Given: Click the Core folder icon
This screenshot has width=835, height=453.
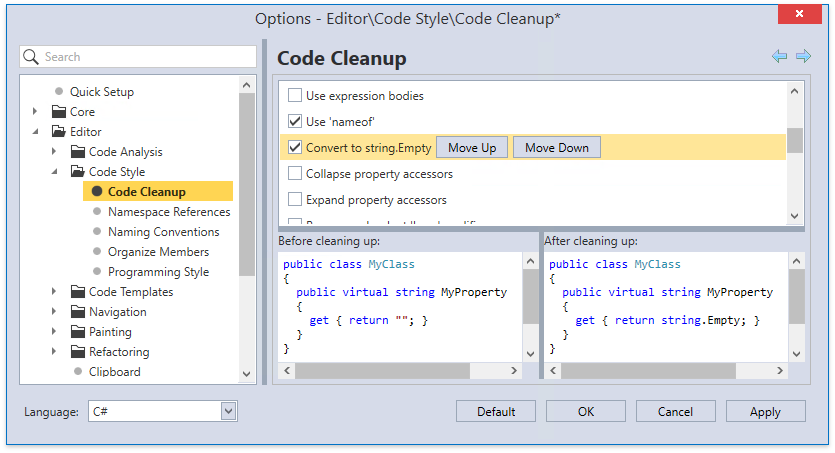Looking at the screenshot, I should [59, 112].
